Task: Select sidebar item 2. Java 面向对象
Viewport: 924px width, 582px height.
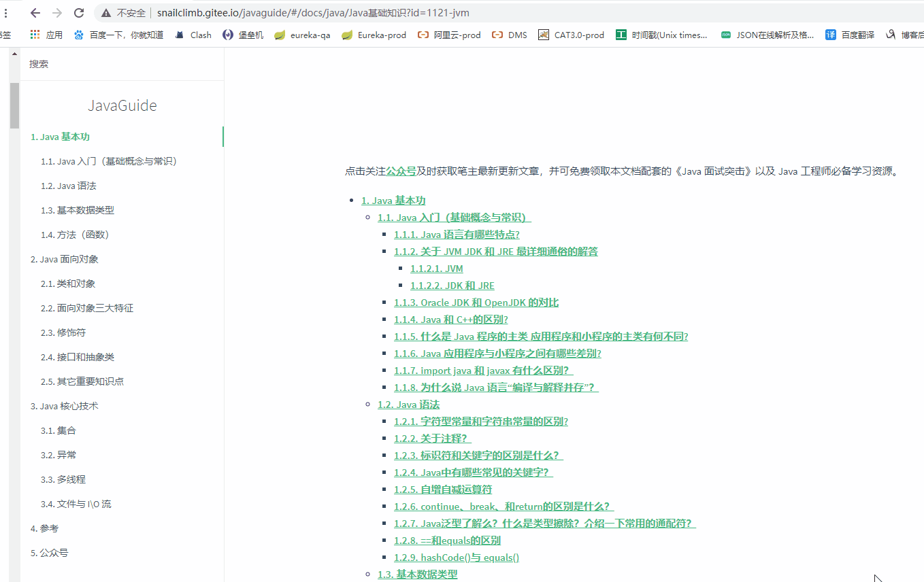Action: pos(65,259)
